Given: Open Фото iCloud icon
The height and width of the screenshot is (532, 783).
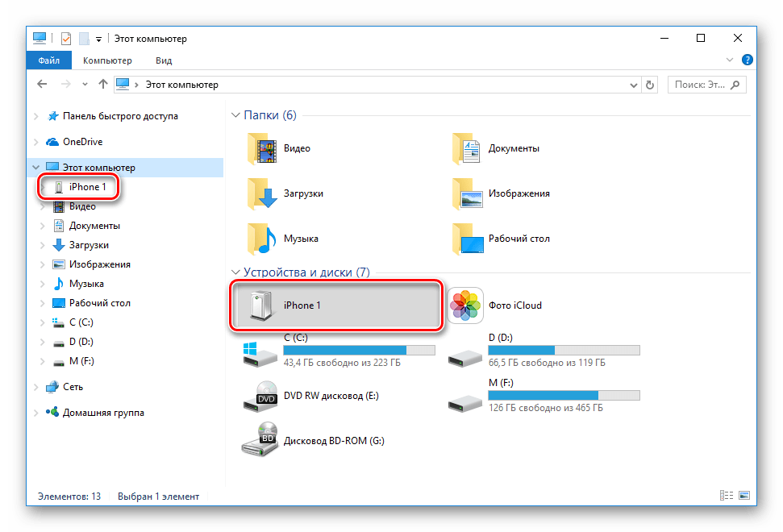Looking at the screenshot, I should tap(465, 306).
